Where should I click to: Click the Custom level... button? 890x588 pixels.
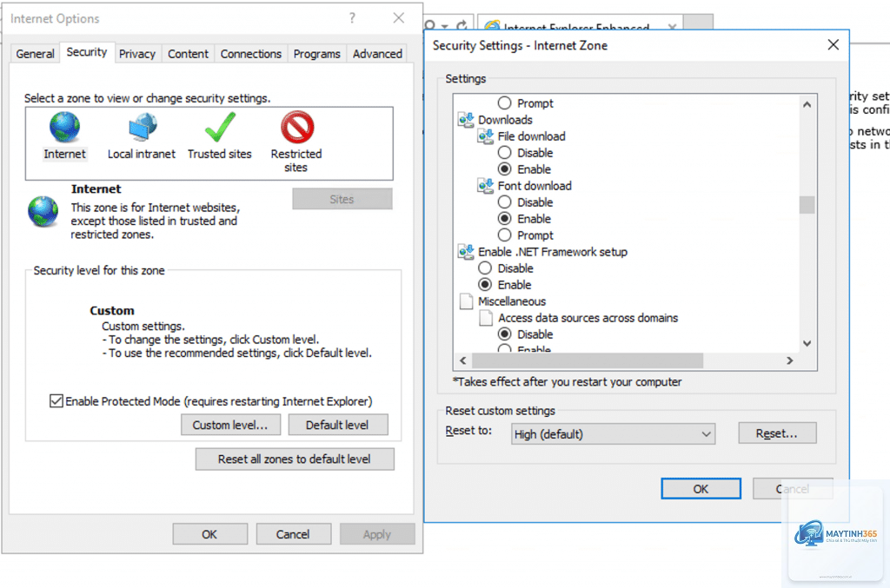pos(230,425)
